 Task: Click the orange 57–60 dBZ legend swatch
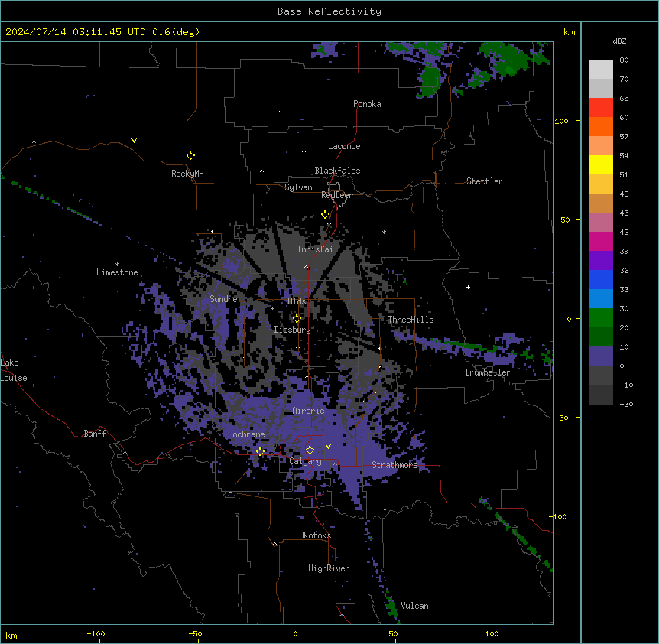(601, 126)
